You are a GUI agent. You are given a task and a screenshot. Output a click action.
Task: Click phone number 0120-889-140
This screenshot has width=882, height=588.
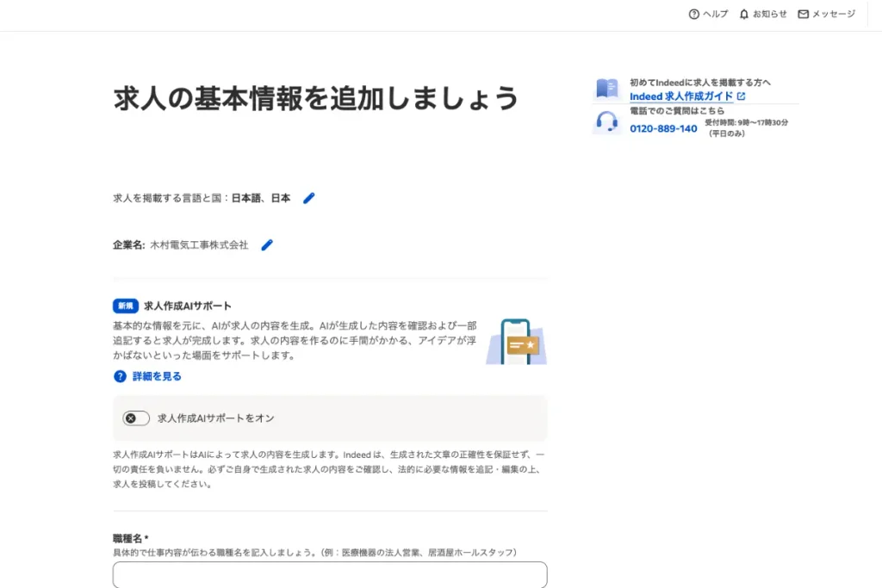point(663,129)
